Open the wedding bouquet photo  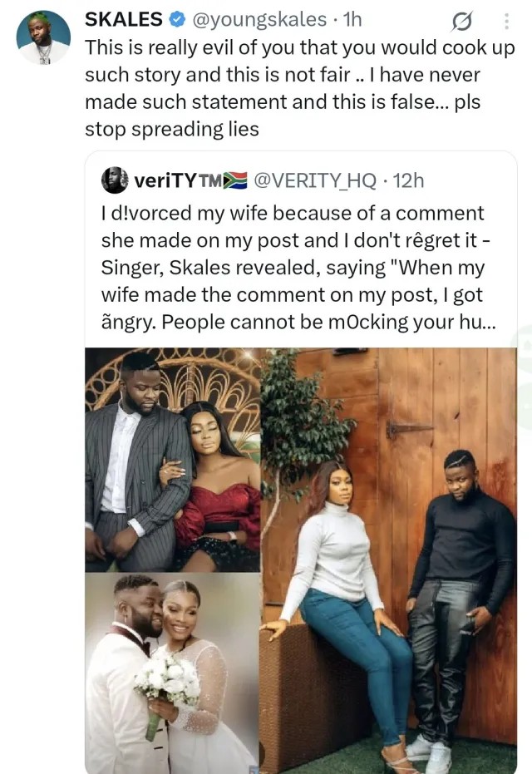172,673
